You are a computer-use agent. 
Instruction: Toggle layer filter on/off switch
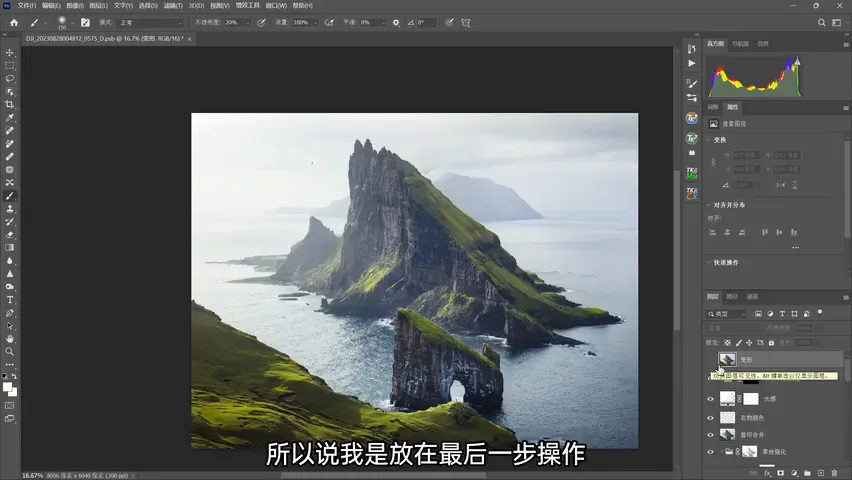click(820, 313)
